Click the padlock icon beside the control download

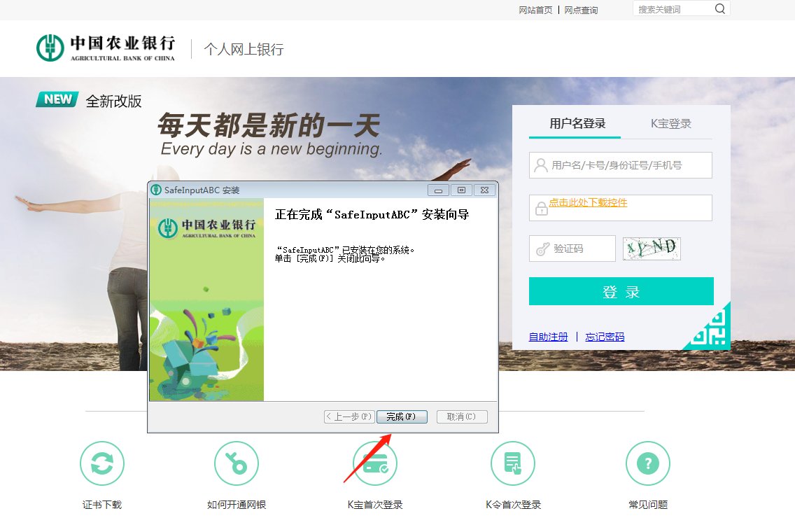[x=540, y=207]
